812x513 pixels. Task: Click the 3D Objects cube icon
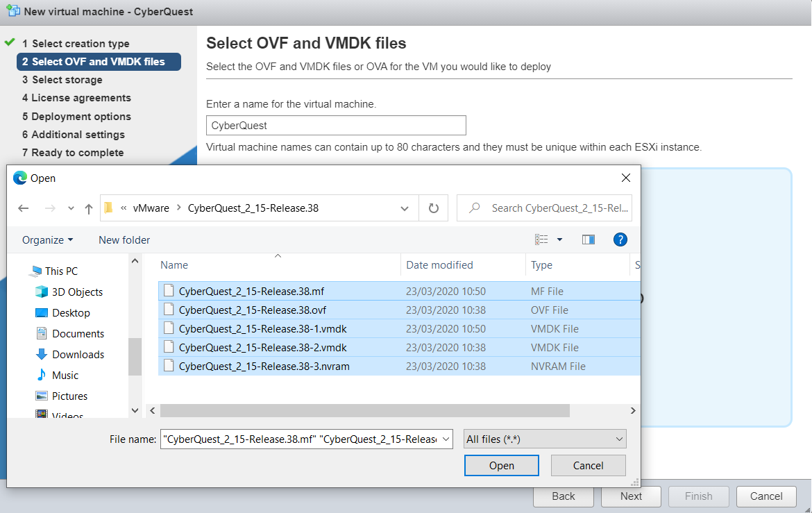(x=42, y=292)
